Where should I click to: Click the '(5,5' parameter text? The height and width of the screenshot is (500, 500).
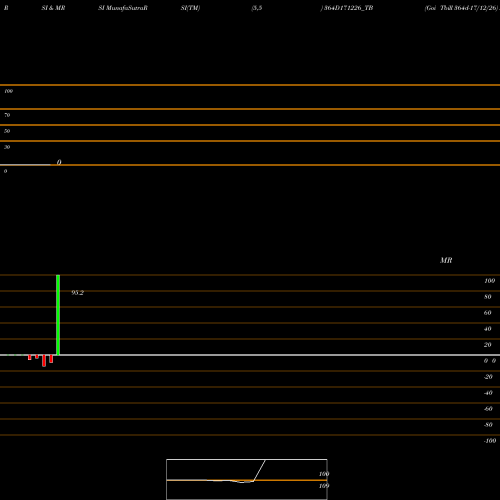tap(257, 8)
